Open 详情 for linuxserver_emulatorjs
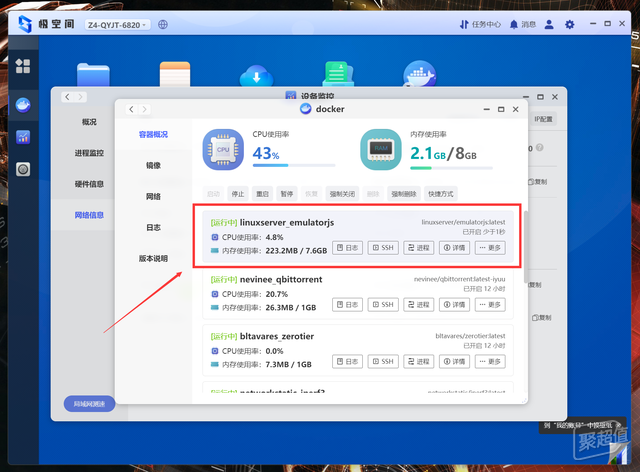The image size is (640, 472). tap(454, 248)
